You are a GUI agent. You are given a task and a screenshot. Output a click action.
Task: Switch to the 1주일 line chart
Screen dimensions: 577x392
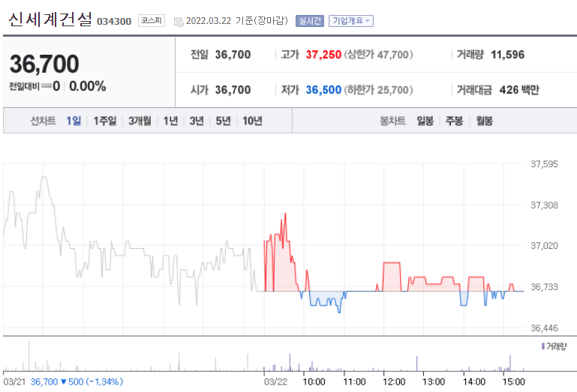coord(105,121)
